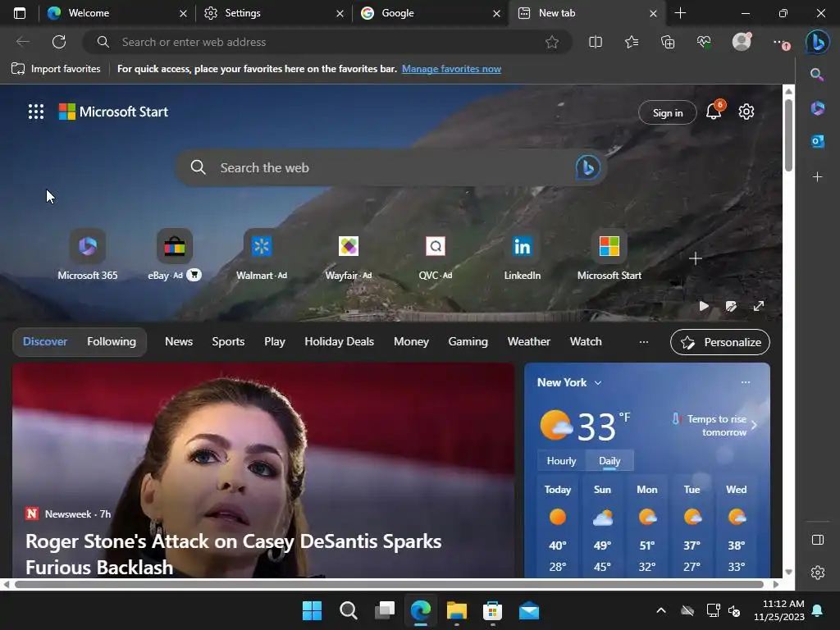Screen dimensions: 840x630
Task: Click the Search the web field
Action: [391, 167]
